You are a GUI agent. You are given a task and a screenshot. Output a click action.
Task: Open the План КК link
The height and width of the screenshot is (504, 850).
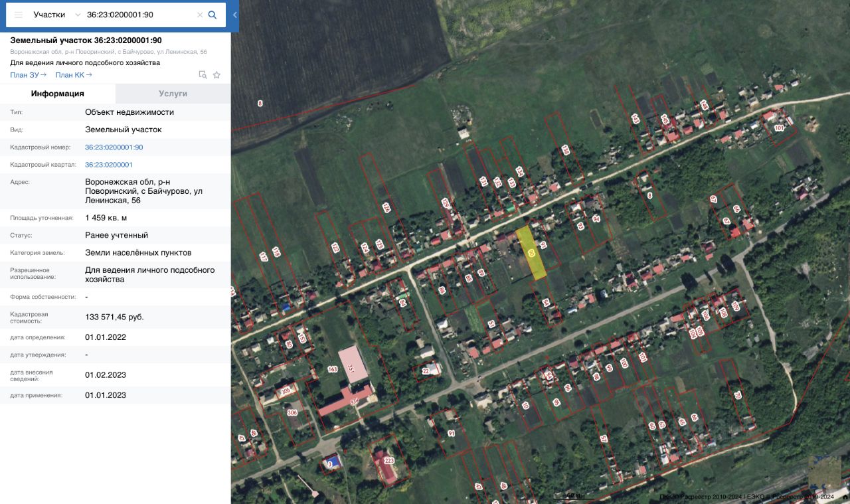coord(74,75)
